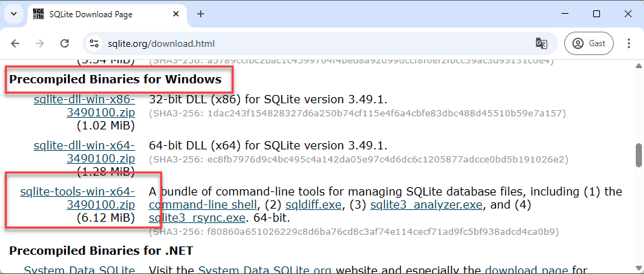
Task: Click the text '64-bit DLL (x64) for SQLite version 3.49.1.'
Action: [268, 146]
